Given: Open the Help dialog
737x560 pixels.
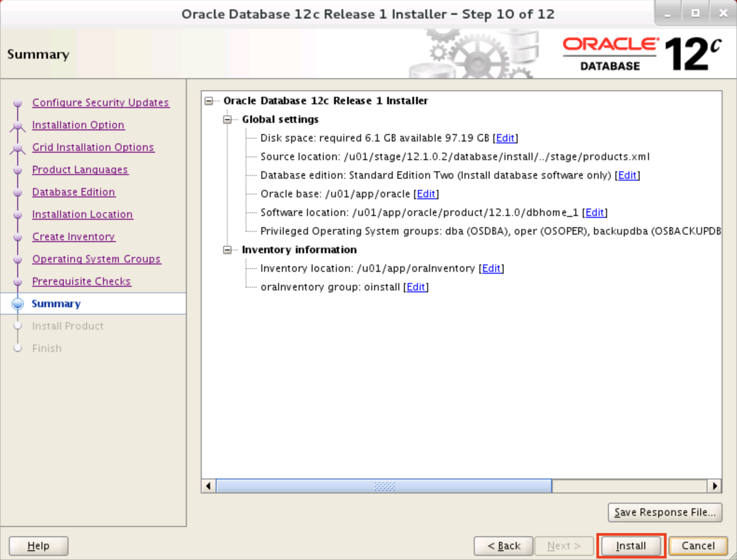Looking at the screenshot, I should [x=39, y=546].
